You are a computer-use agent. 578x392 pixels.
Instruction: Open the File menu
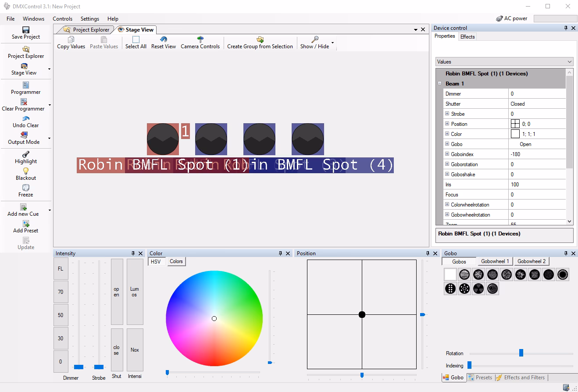click(x=11, y=19)
